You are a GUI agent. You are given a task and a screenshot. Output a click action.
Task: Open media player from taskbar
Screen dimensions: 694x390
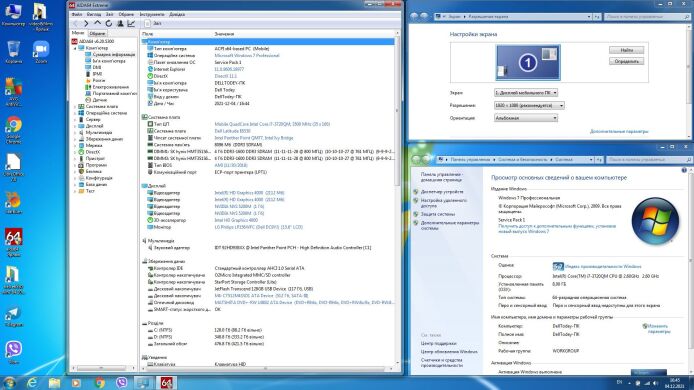coord(76,382)
